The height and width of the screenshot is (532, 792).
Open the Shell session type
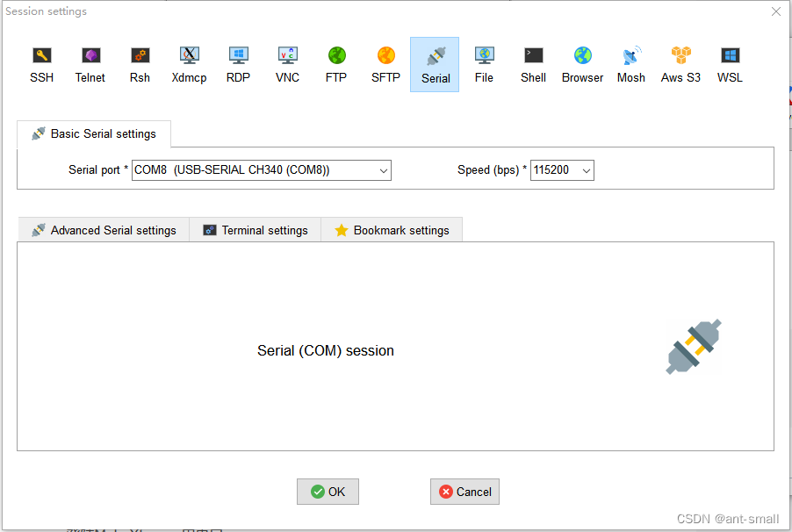533,61
